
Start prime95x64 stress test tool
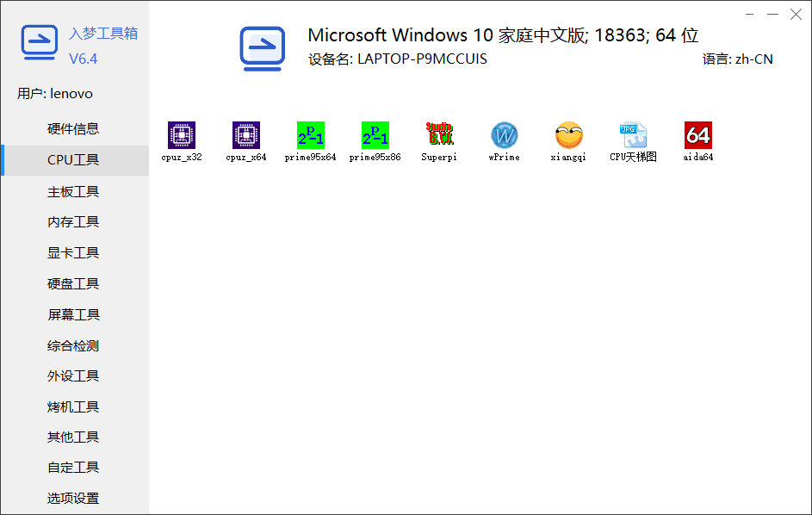[309, 136]
